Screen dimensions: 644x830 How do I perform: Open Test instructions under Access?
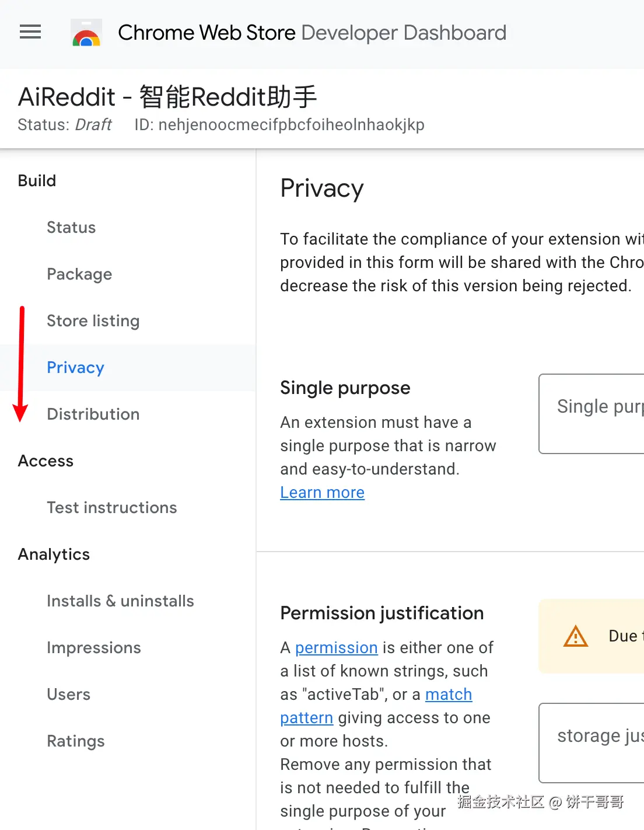[112, 508]
